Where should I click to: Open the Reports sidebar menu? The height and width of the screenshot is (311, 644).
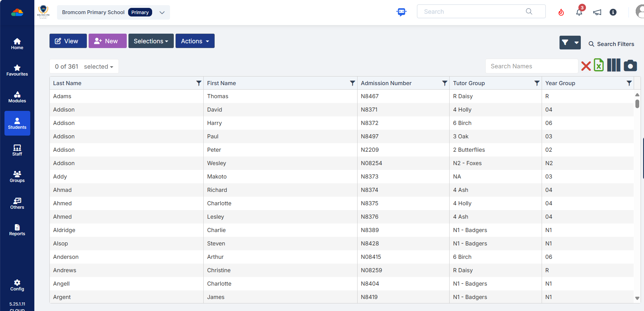[x=17, y=230]
